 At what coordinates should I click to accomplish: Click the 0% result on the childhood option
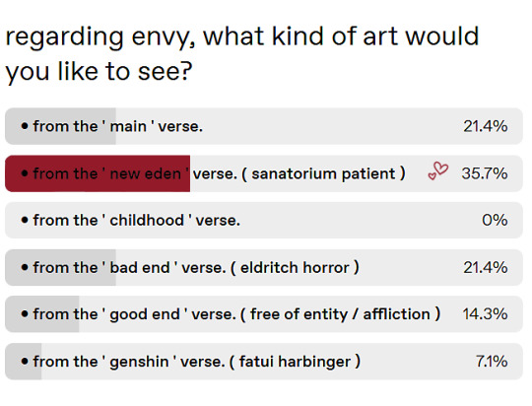495,221
